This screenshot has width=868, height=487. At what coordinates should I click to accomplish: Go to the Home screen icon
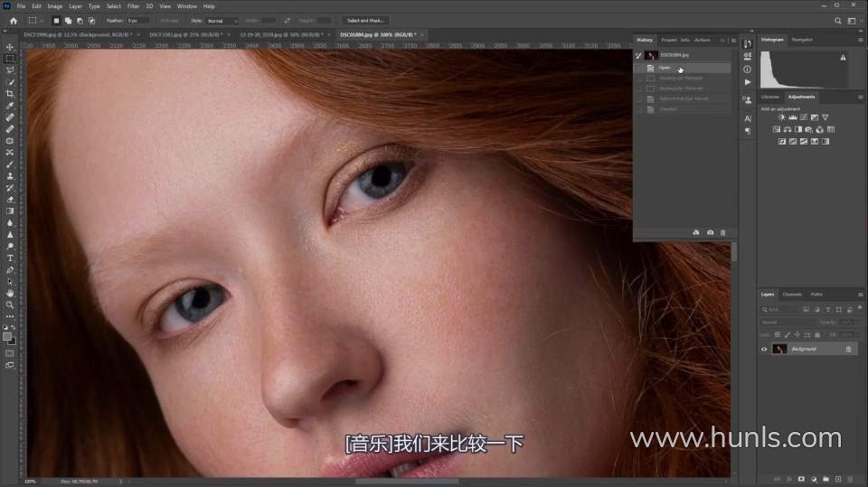(14, 21)
